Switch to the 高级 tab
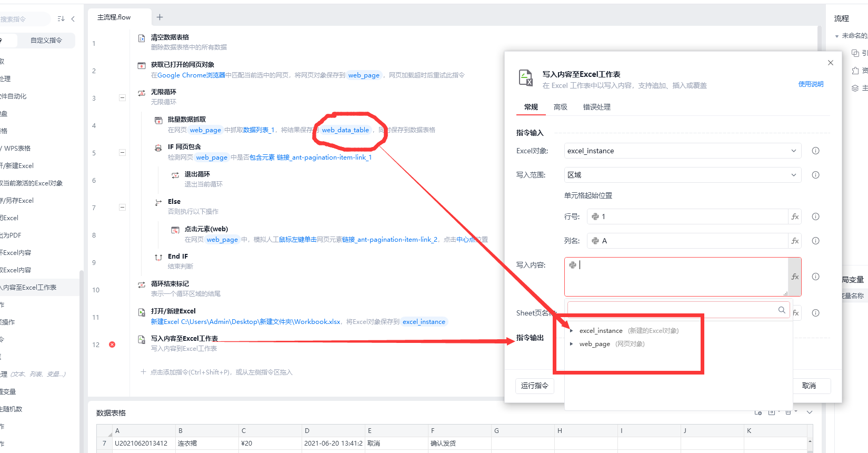 [561, 107]
